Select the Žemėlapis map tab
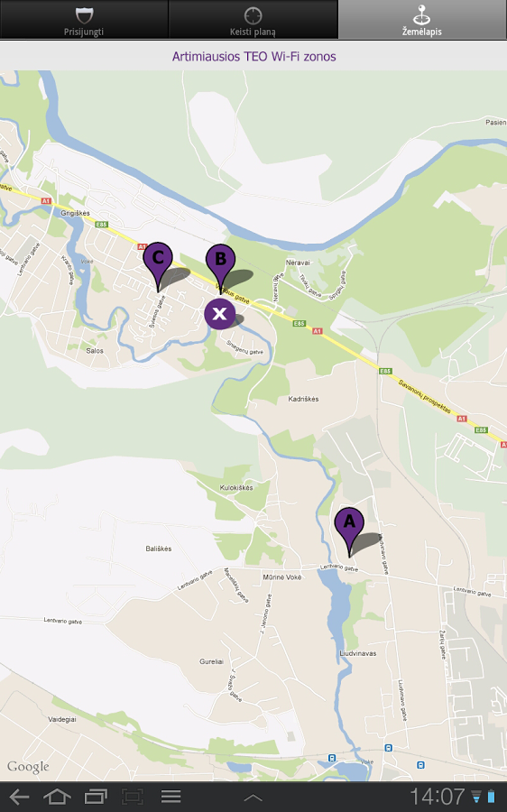The image size is (507, 812). point(422,20)
